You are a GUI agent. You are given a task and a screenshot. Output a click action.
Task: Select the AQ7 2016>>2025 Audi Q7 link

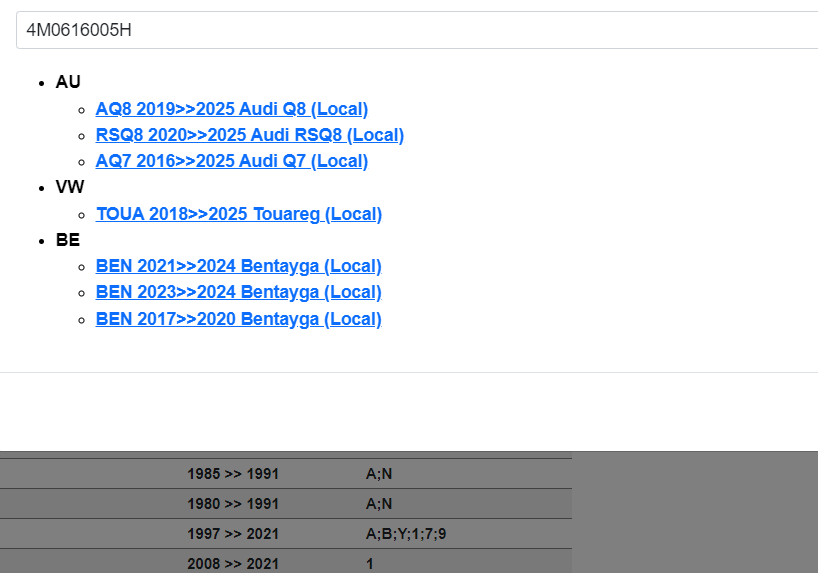pos(231,161)
